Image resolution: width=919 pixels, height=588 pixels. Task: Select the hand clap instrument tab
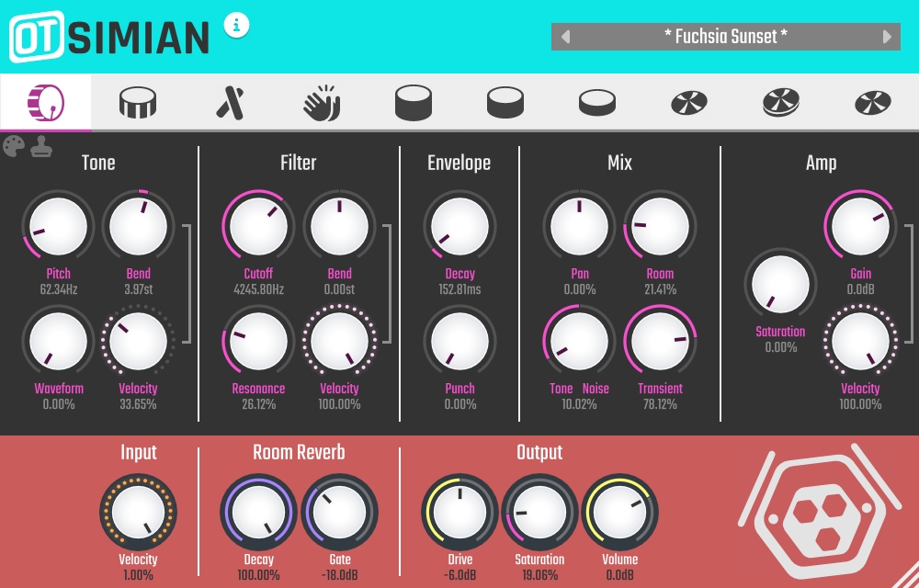[322, 103]
